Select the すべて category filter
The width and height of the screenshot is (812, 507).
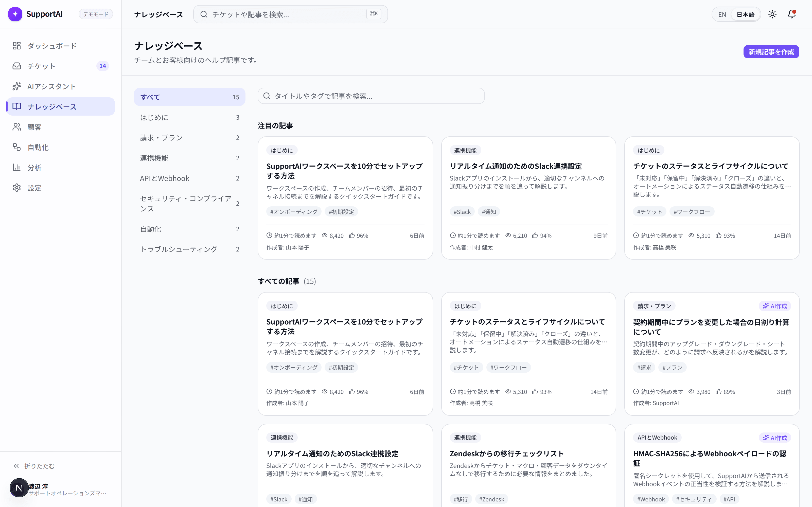pyautogui.click(x=189, y=97)
